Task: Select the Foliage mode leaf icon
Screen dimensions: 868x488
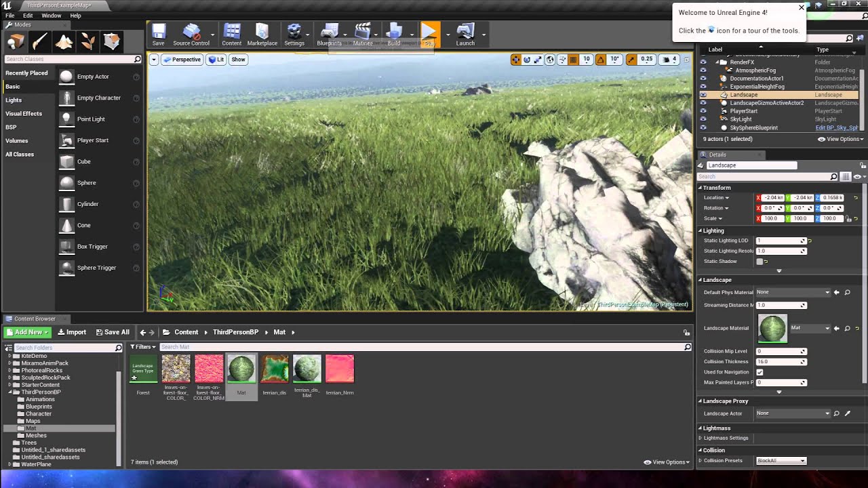Action: click(88, 42)
